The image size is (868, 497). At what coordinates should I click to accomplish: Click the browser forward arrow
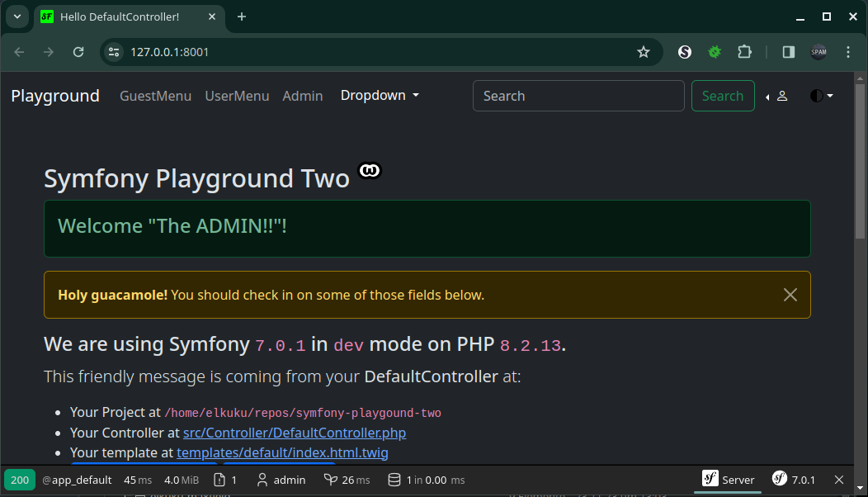[49, 52]
